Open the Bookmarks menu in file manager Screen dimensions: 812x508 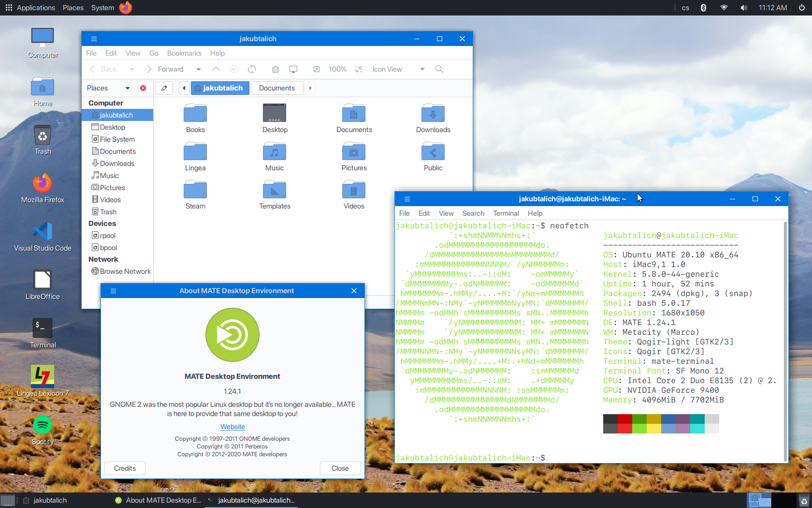pos(184,53)
